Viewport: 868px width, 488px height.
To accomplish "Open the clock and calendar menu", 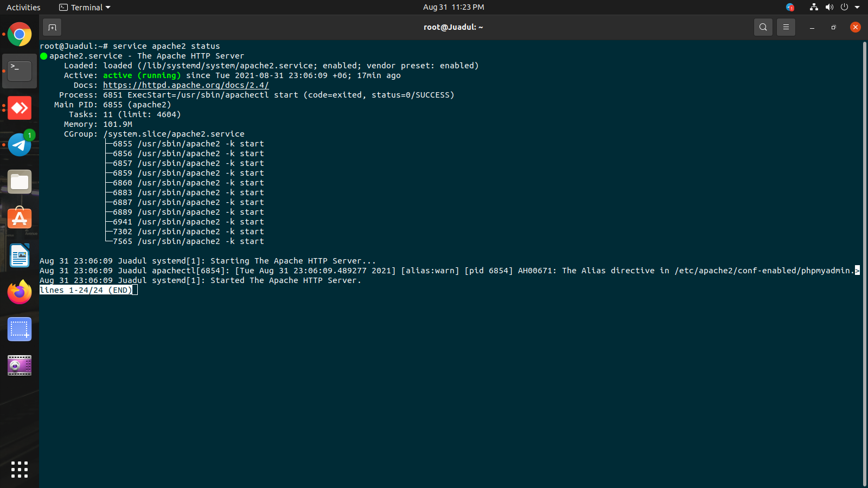I will [x=454, y=7].
